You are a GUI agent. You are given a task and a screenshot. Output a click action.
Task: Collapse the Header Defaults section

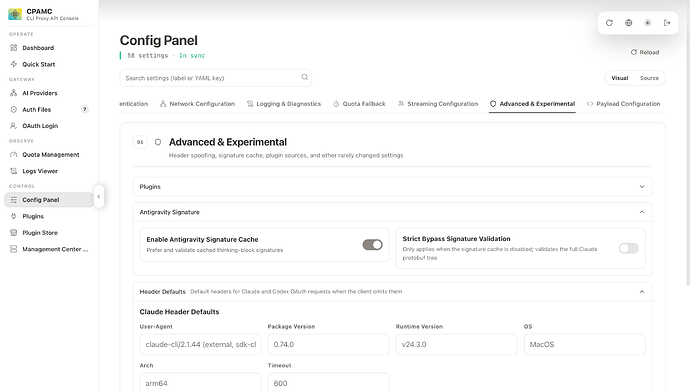(x=642, y=292)
